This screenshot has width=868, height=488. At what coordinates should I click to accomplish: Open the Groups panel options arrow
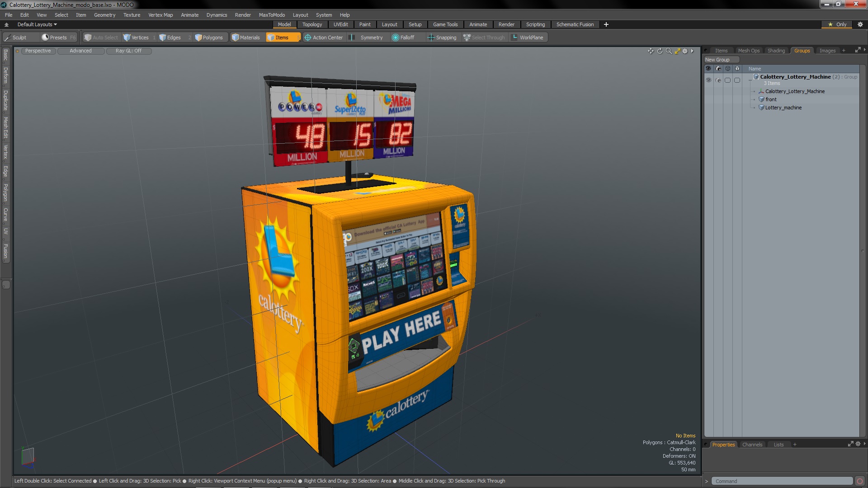[x=864, y=50]
